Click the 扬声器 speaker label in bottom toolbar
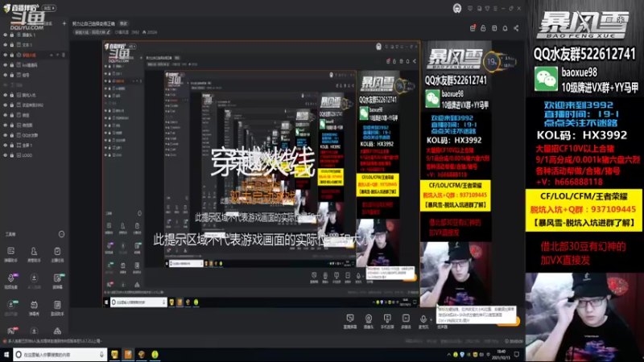Screen dimensions: 644x362 442,327
